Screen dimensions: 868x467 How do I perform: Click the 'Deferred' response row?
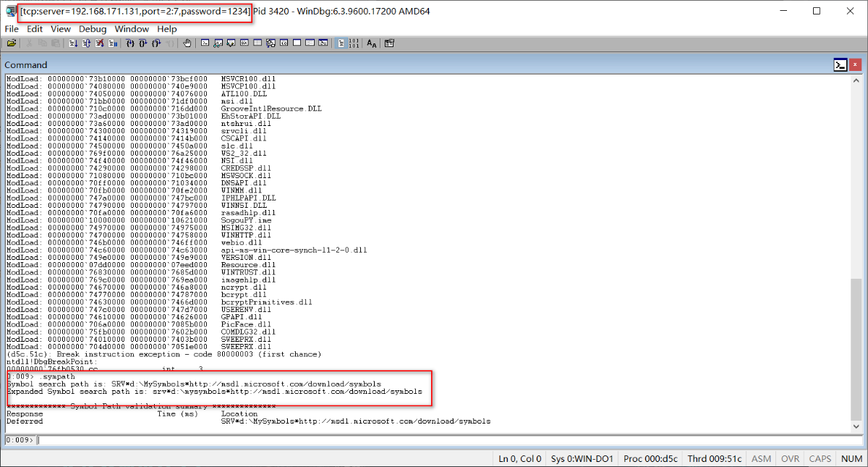(249, 421)
